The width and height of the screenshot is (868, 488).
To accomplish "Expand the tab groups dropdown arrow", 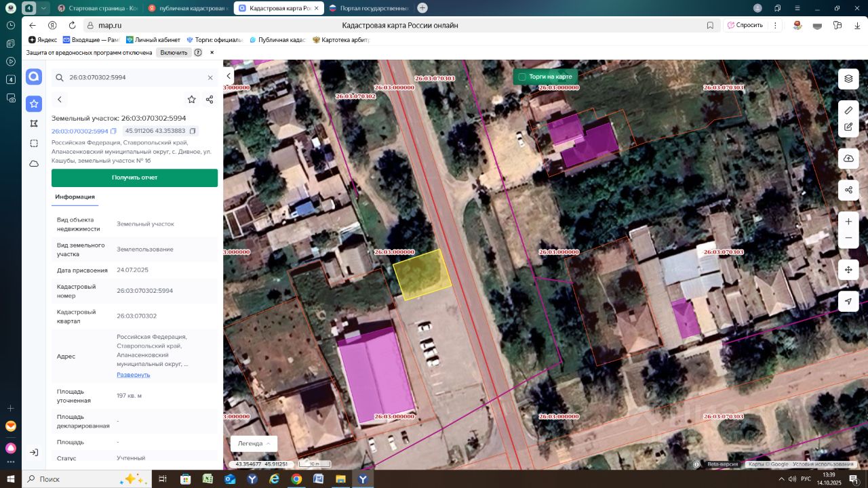I will [44, 8].
